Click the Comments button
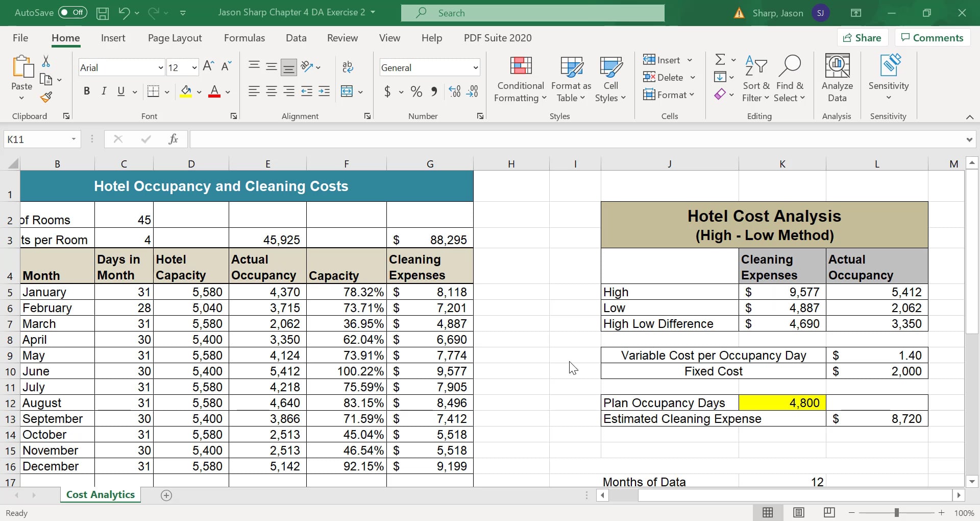 [932, 38]
